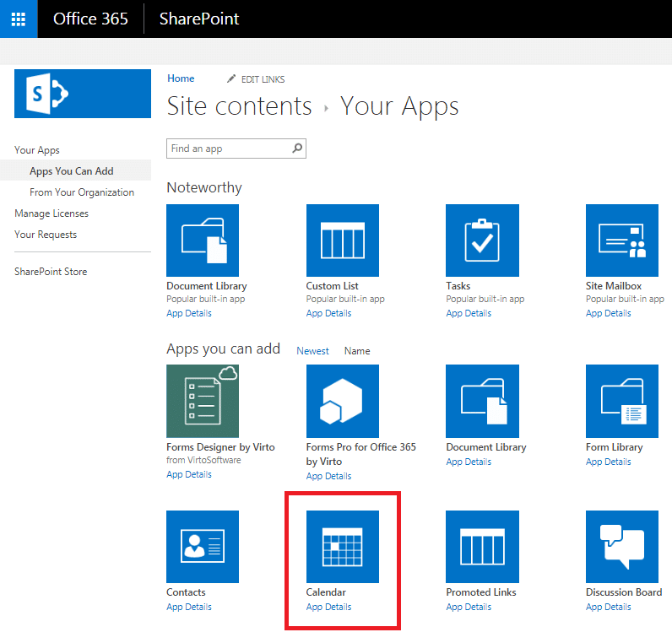The image size is (672, 643).
Task: Select Forms Designer by Virto icon
Action: (203, 401)
